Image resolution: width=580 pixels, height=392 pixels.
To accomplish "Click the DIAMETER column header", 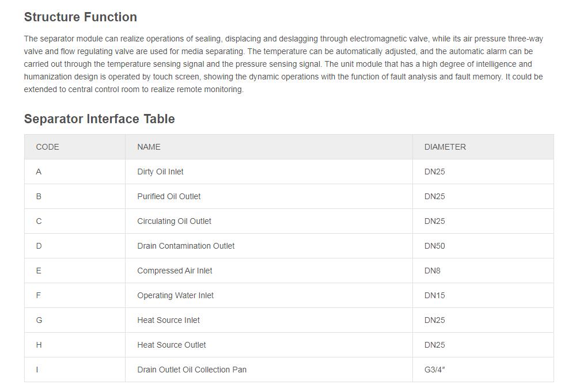I will [x=445, y=147].
